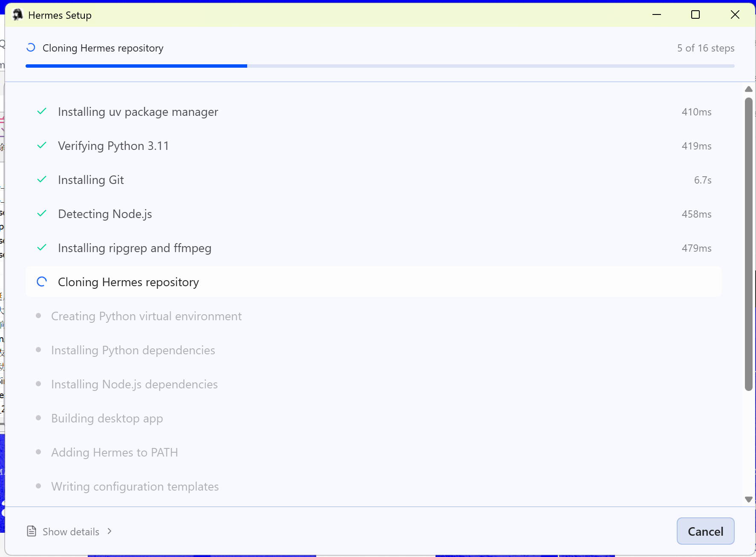Select the 'Detecting Node.js' step text
The width and height of the screenshot is (756, 557).
pyautogui.click(x=105, y=214)
